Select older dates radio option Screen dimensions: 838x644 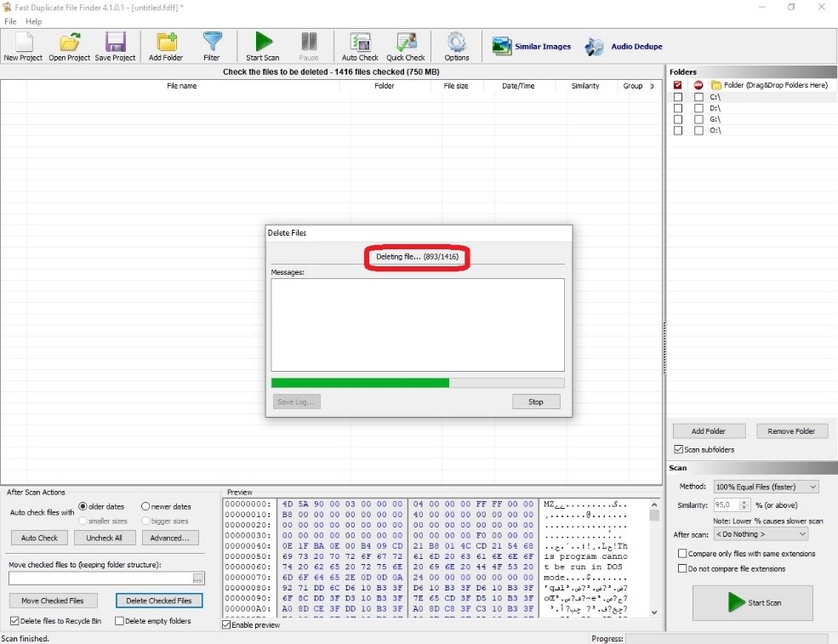click(x=83, y=506)
